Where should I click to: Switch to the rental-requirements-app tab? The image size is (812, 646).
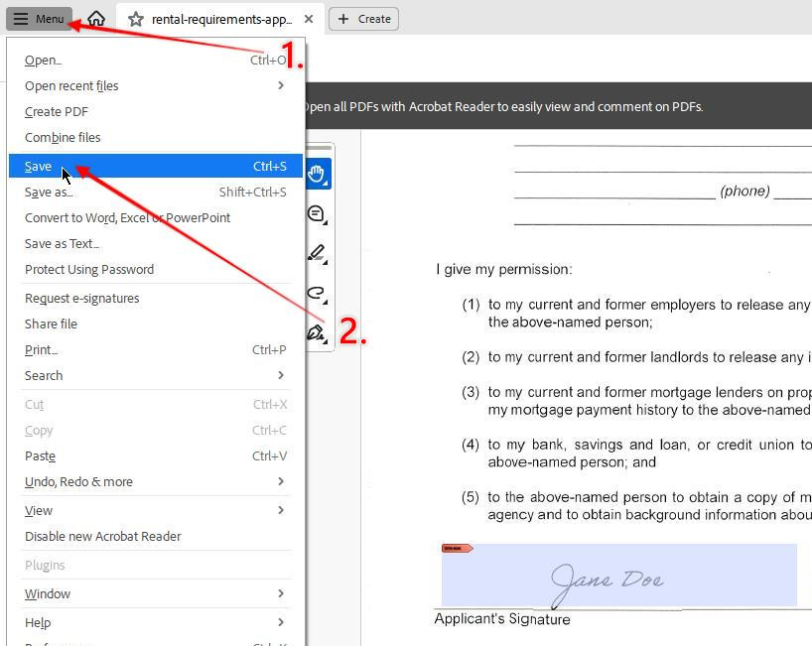pos(221,20)
